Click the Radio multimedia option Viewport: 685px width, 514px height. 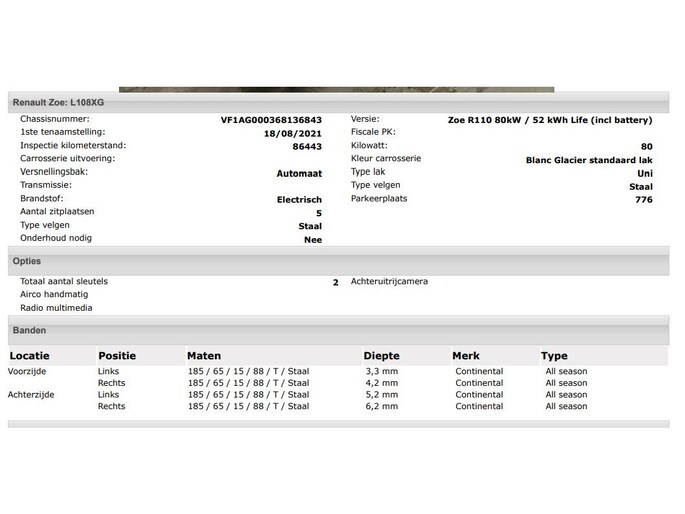click(x=56, y=308)
